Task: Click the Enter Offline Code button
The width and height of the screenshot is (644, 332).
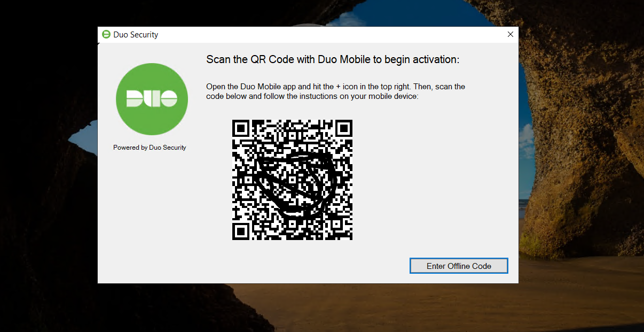Action: tap(459, 266)
